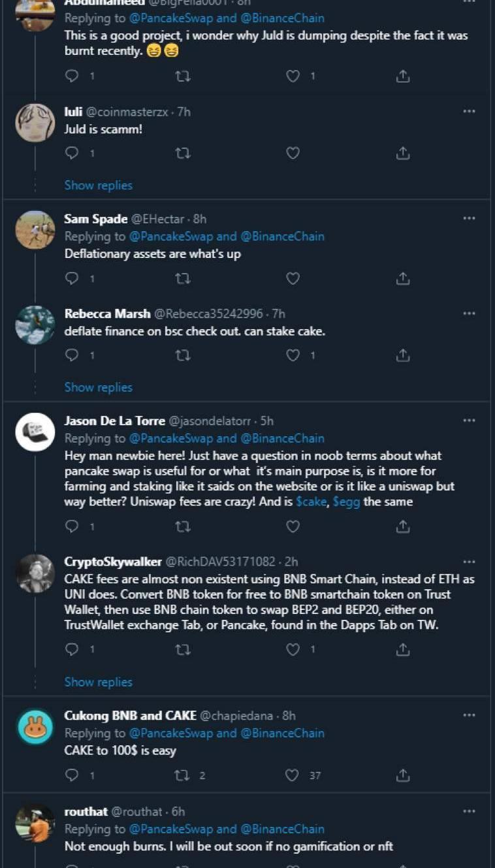495x868 pixels.
Task: Reply to Iuli's 'Juld is scamm!' tweet
Action: (72, 153)
